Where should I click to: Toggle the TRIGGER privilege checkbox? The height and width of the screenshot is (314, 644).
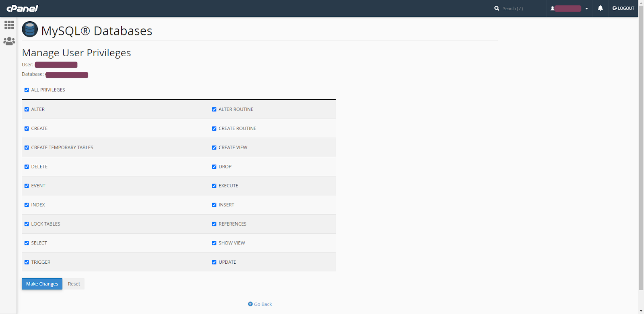27,262
